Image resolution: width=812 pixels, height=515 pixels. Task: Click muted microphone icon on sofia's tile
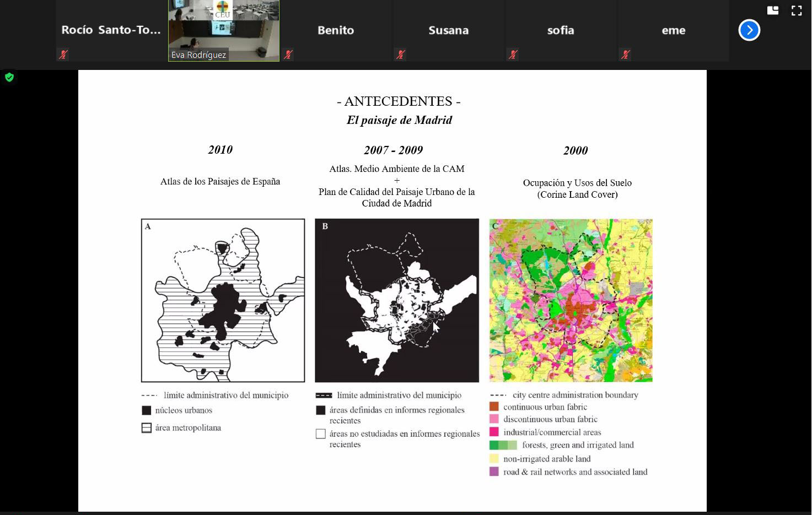(x=513, y=55)
